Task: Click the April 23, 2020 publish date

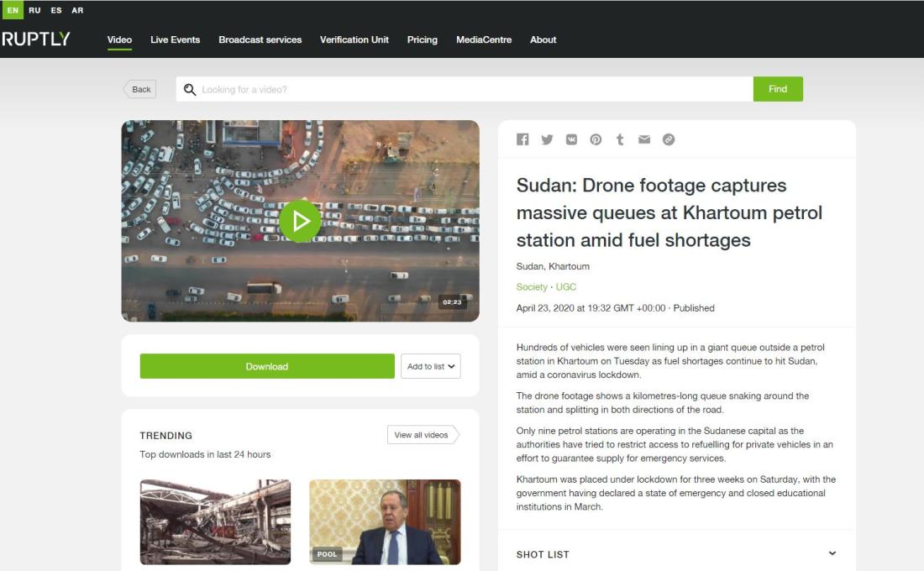Action: tap(591, 308)
